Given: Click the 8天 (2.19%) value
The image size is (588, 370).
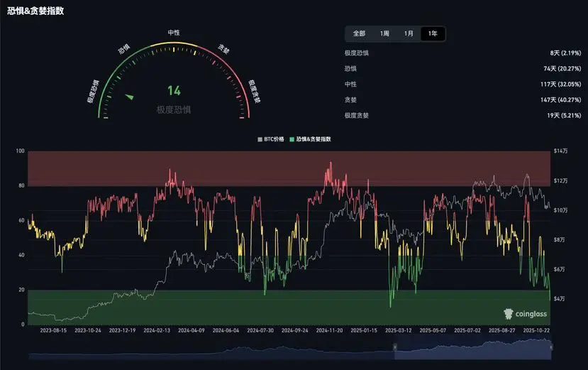Looking at the screenshot, I should [x=565, y=53].
